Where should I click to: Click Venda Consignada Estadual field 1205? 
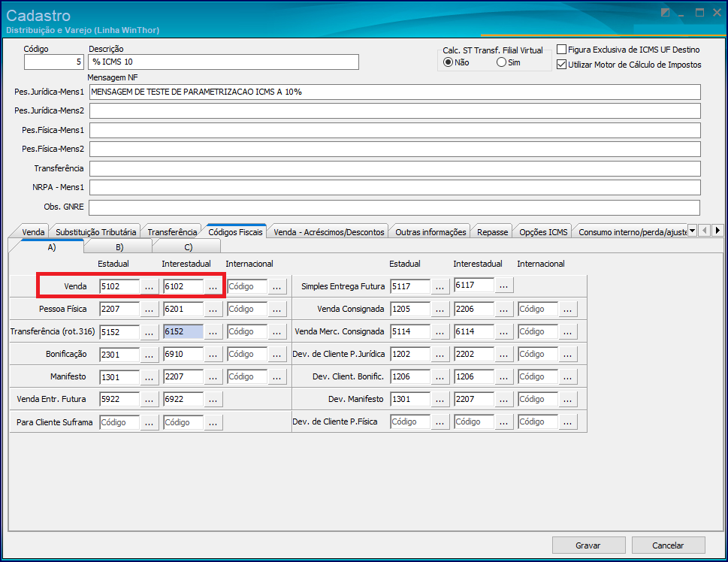click(410, 310)
